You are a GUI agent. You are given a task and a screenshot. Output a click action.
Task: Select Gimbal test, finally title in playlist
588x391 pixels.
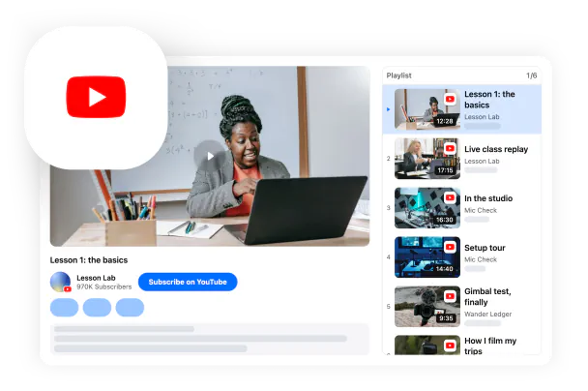pos(487,296)
